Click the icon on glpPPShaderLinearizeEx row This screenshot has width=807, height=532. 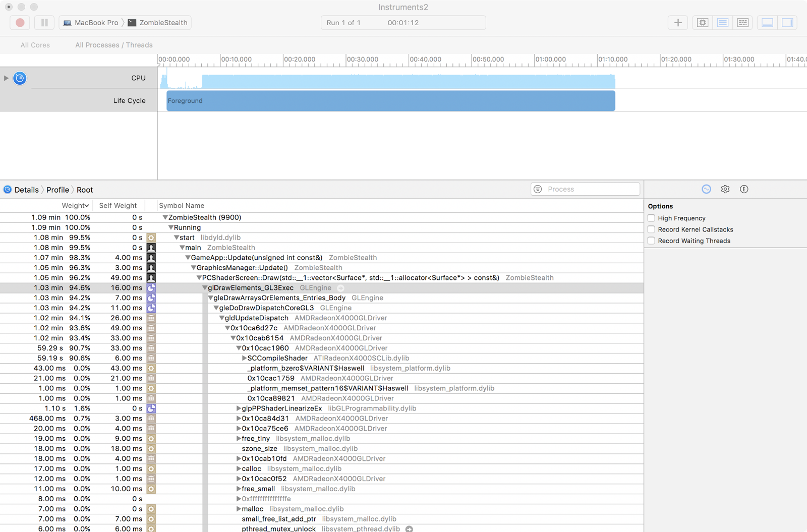click(x=151, y=408)
